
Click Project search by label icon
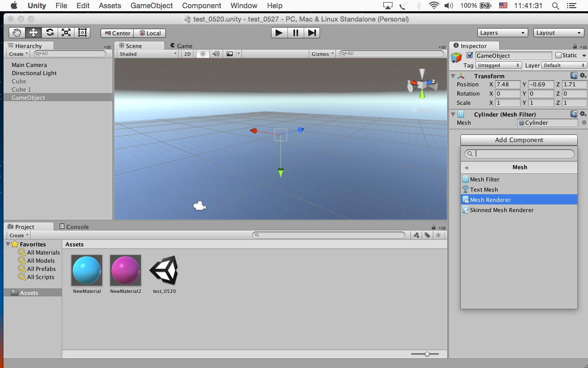[427, 235]
